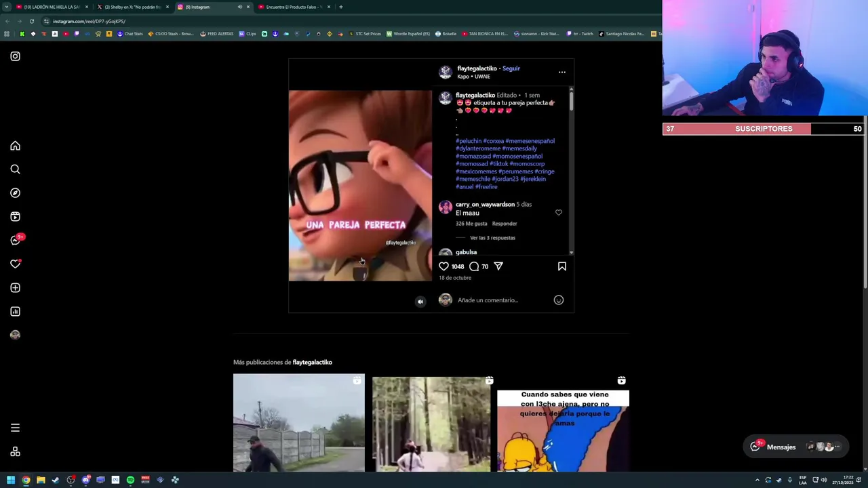Create a new post with the plus icon
Screen dimensions: 868x488
tap(15, 288)
